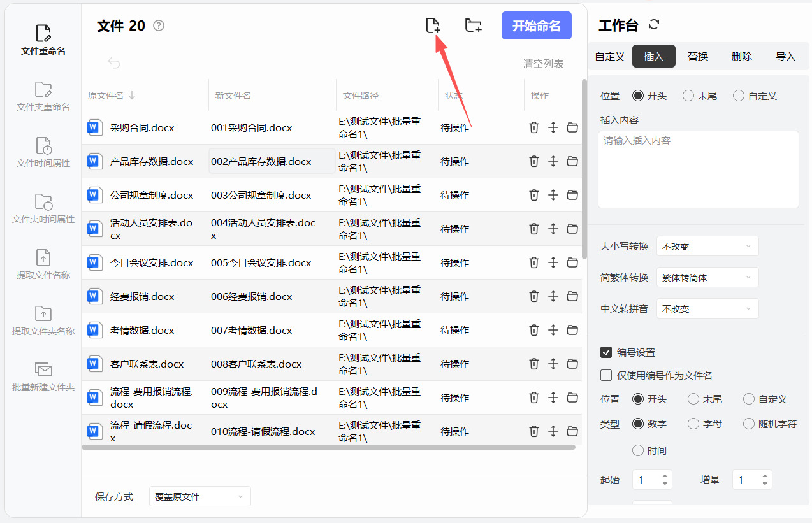Click the refresh icon beside 工作台
This screenshot has width=812, height=523.
coord(654,25)
